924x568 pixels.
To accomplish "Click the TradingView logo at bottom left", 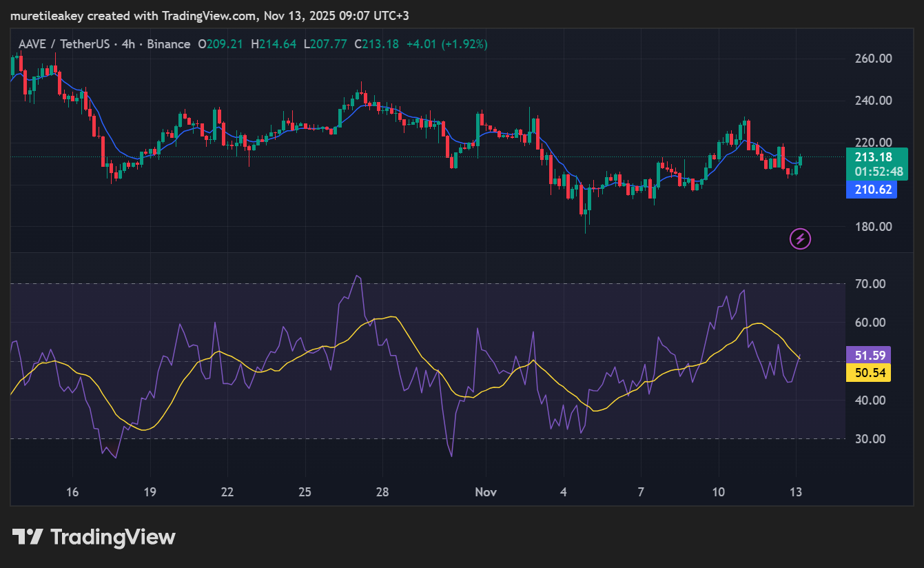I will (x=94, y=537).
